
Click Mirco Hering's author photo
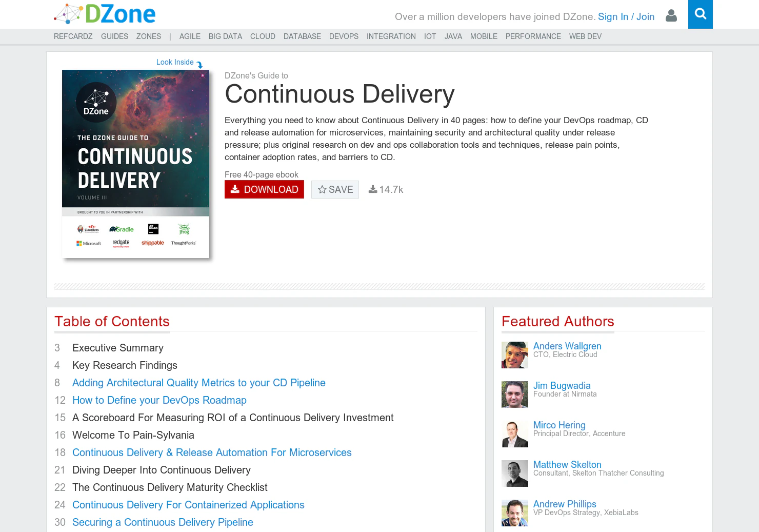pos(515,434)
